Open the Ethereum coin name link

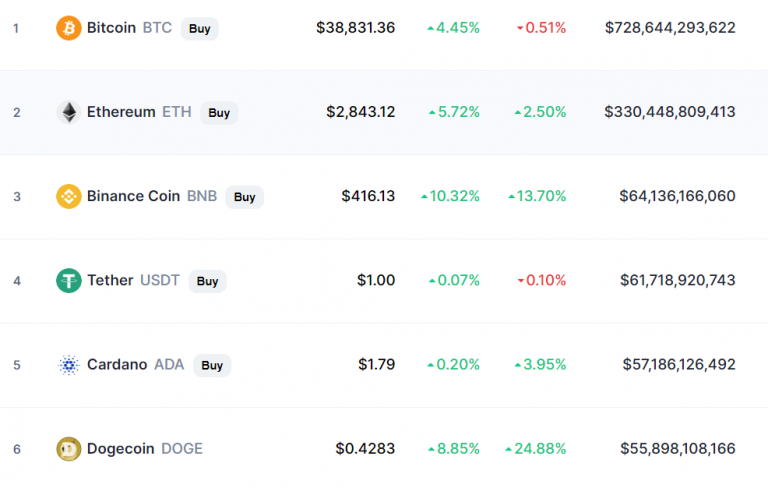pos(121,112)
